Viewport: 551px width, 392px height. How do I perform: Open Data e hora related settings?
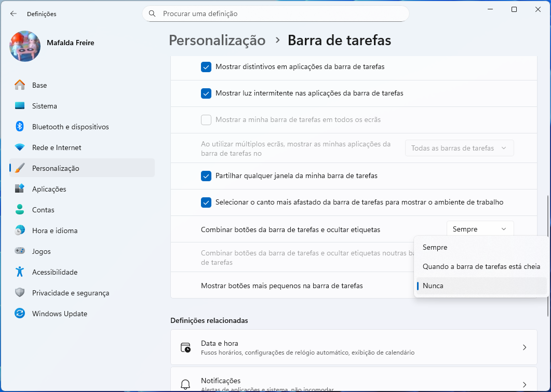coord(353,347)
